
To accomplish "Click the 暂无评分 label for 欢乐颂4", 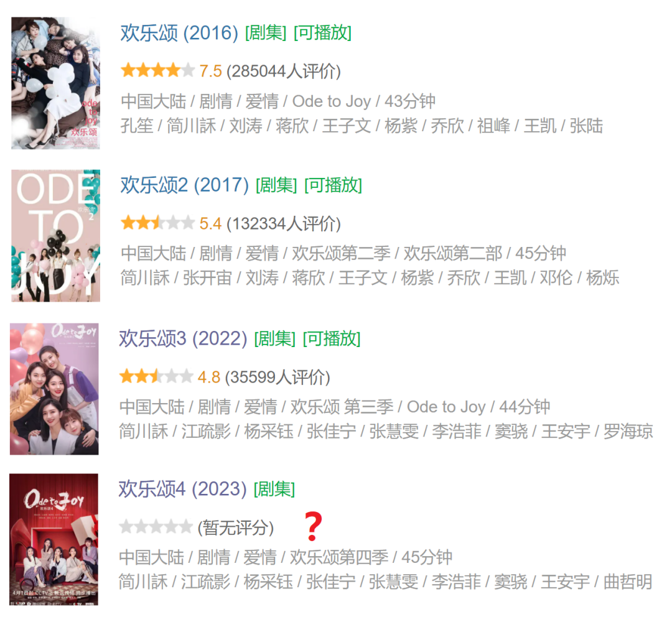I will click(236, 527).
